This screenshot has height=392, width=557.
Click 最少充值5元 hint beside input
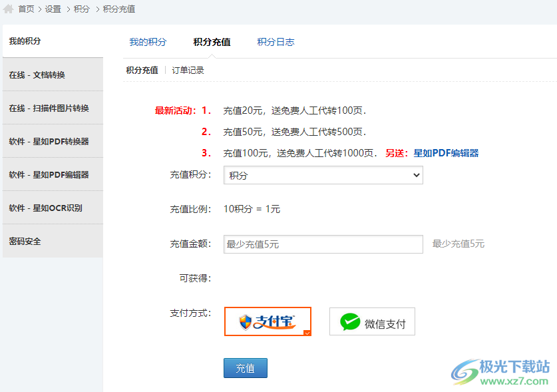click(459, 244)
